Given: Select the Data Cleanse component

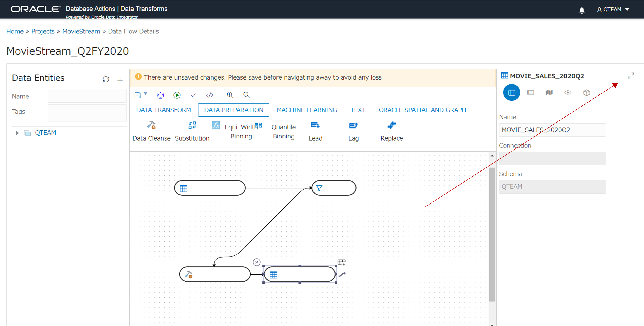Looking at the screenshot, I should pos(151,125).
